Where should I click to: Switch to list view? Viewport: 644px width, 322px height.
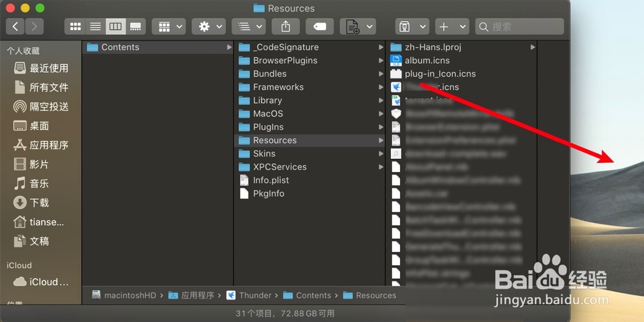tap(95, 26)
